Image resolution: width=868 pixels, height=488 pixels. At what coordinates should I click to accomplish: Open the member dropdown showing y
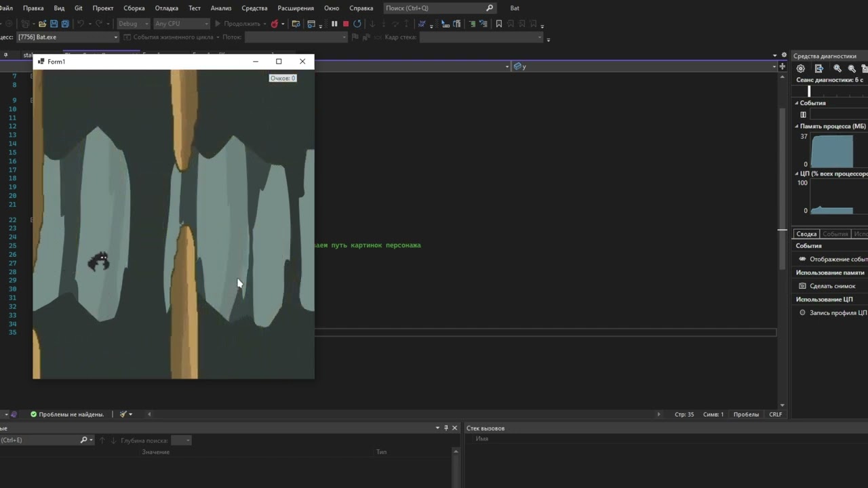coord(646,66)
